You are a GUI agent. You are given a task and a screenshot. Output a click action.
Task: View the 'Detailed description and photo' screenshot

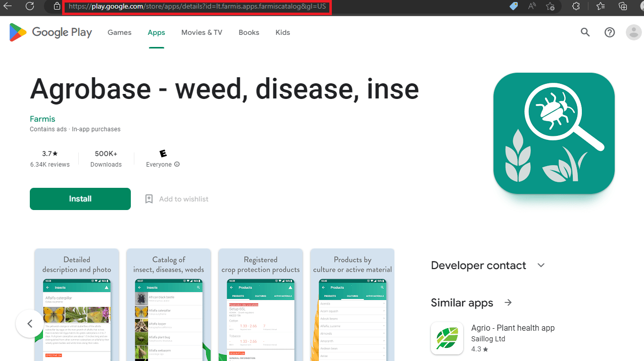tap(77, 305)
